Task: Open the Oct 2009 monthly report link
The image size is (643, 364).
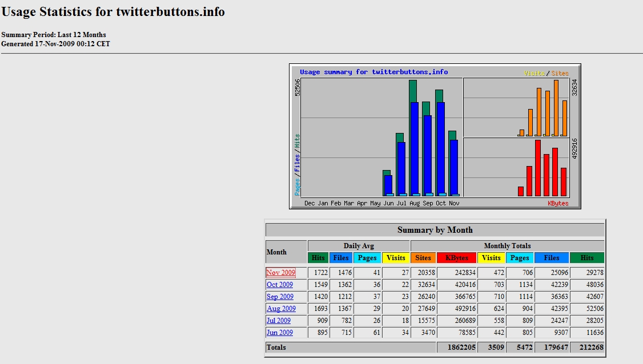Action: coord(280,285)
